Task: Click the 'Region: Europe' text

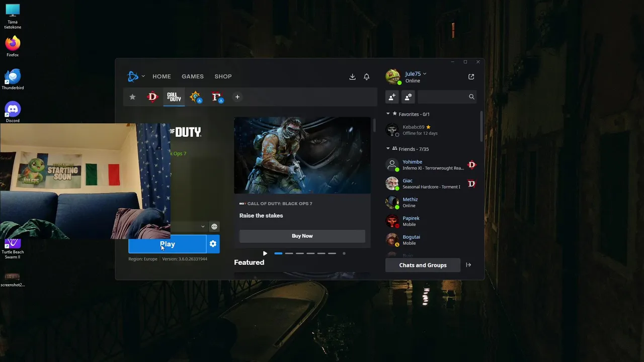Action: pyautogui.click(x=143, y=259)
